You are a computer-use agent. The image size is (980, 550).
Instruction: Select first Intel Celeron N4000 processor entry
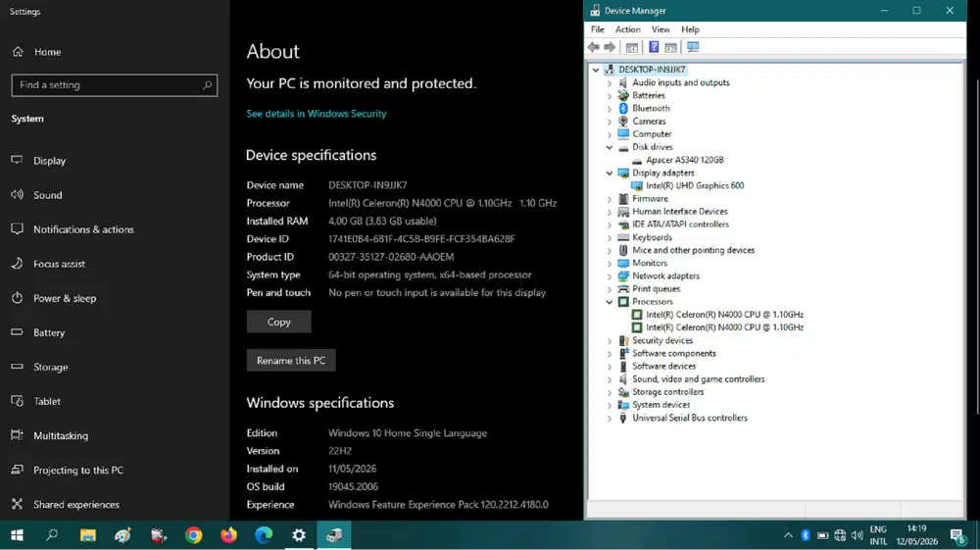tap(724, 315)
